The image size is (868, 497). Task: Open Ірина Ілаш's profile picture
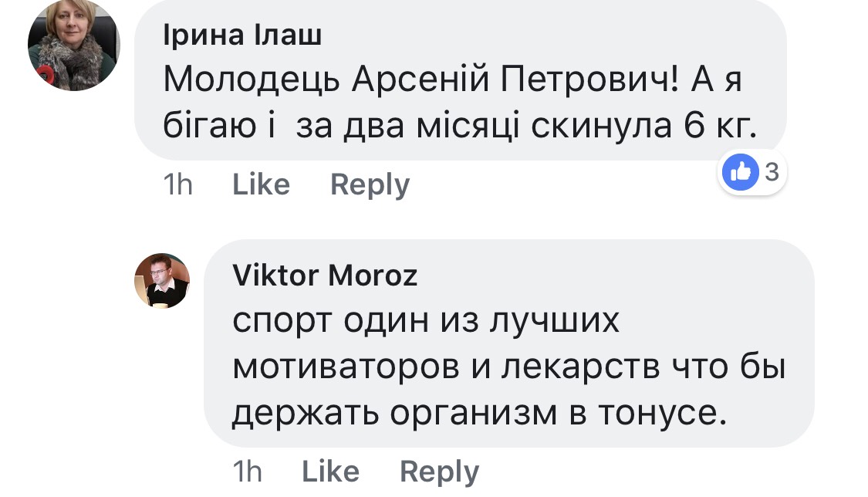74,46
